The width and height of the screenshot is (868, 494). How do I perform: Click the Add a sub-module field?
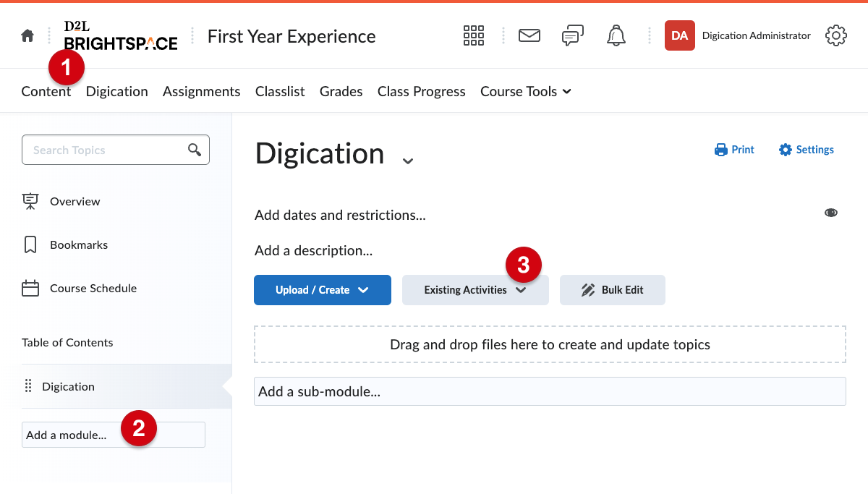[x=550, y=391]
